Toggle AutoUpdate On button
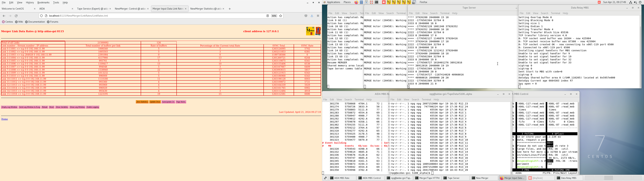Image resolution: width=644 pixels, height=181 pixels. coord(168,102)
